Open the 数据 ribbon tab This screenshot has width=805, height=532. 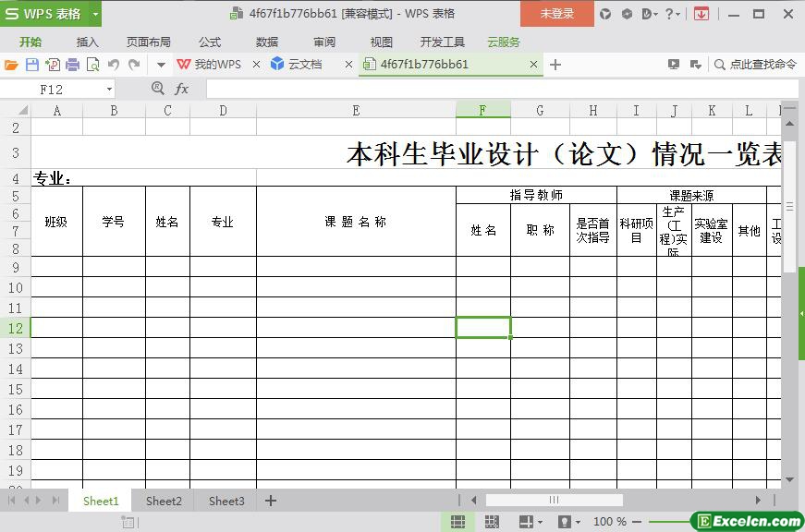[267, 42]
